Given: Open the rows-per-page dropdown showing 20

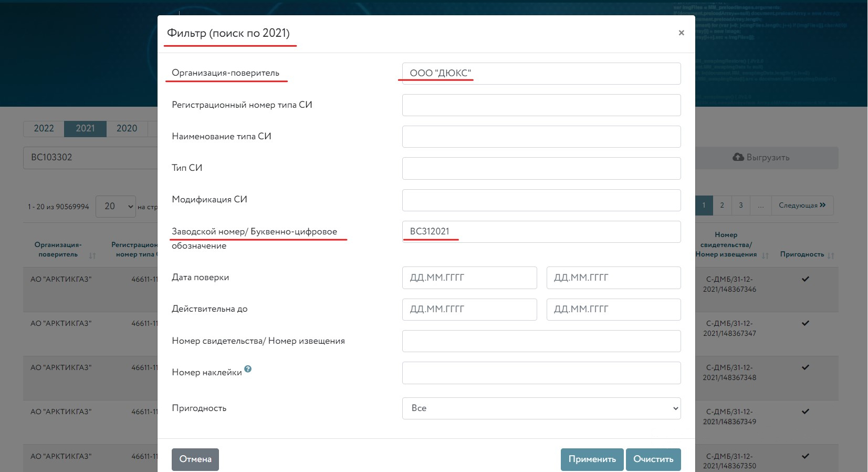Looking at the screenshot, I should point(116,207).
